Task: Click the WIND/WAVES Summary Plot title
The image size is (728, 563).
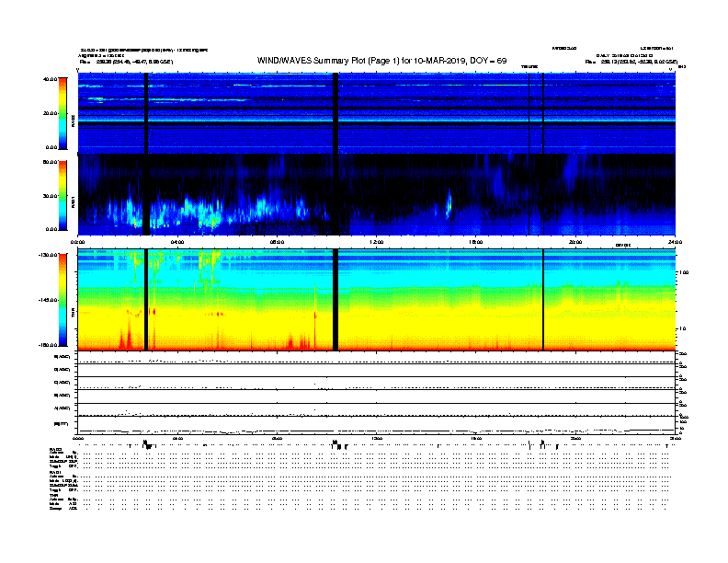Action: point(381,61)
